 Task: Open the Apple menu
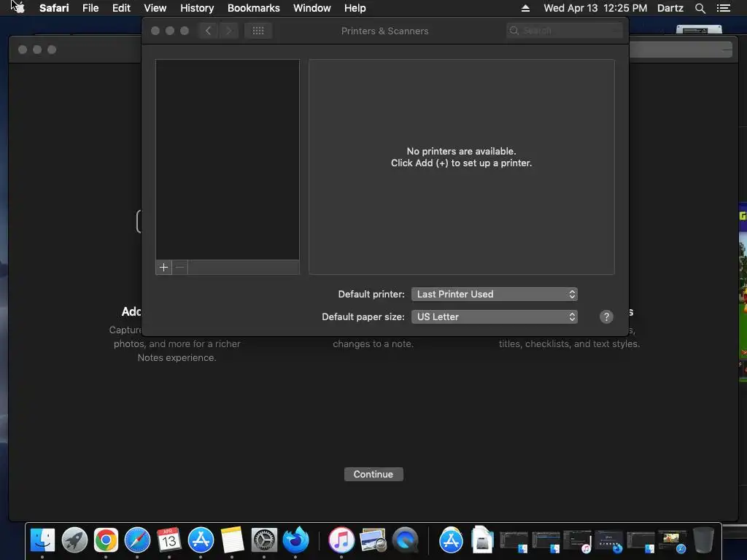click(x=18, y=8)
